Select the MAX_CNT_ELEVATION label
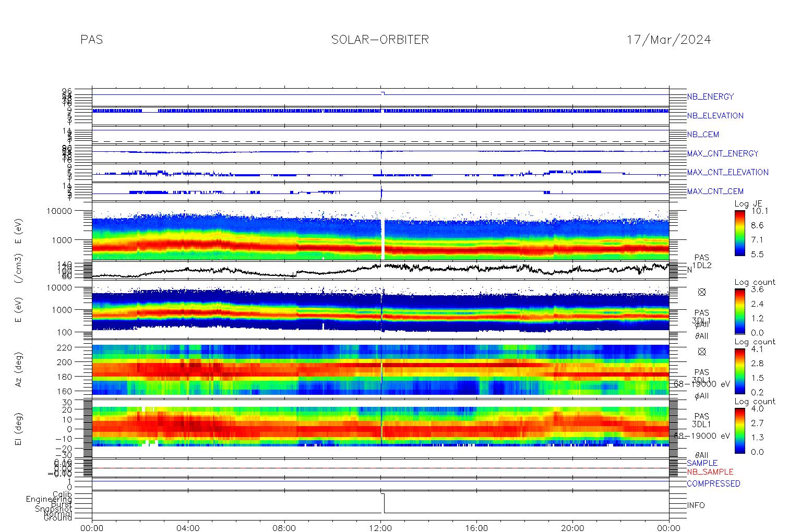The width and height of the screenshot is (789, 532). click(x=727, y=172)
